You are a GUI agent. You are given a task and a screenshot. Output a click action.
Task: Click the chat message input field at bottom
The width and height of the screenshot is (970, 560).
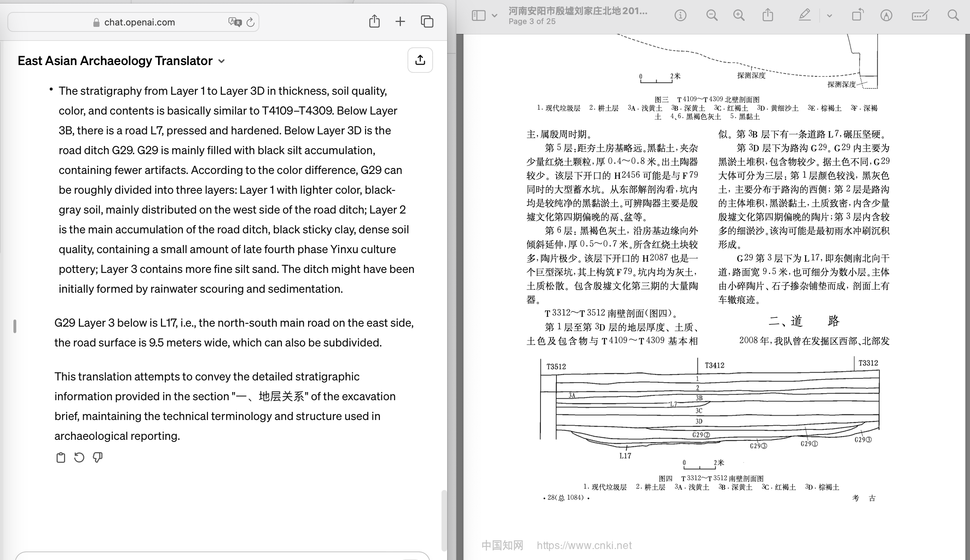click(x=223, y=556)
